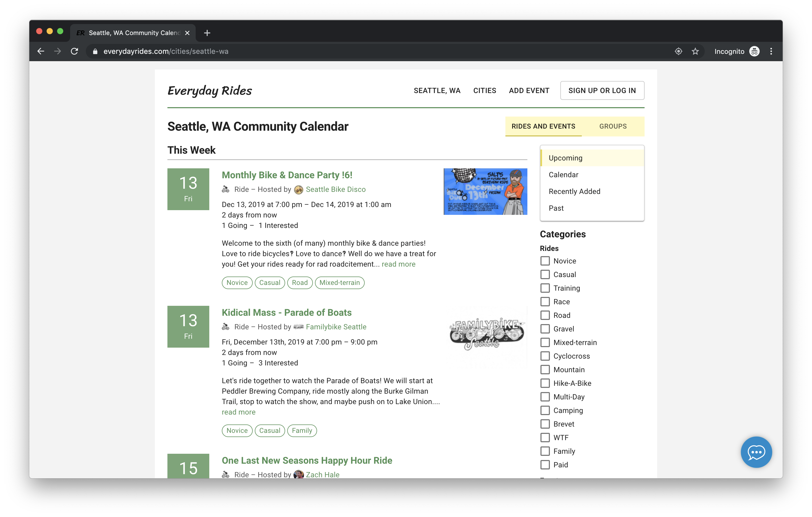Check the Family category checkbox
The height and width of the screenshot is (517, 812).
(545, 451)
